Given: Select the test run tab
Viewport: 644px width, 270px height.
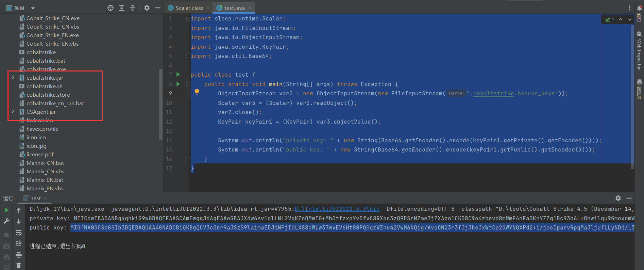Looking at the screenshot, I should (x=36, y=198).
